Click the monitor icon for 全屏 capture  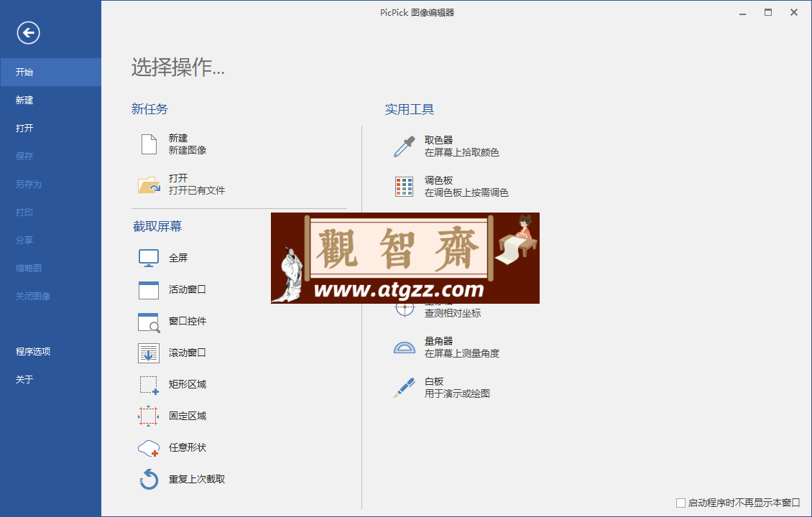149,258
